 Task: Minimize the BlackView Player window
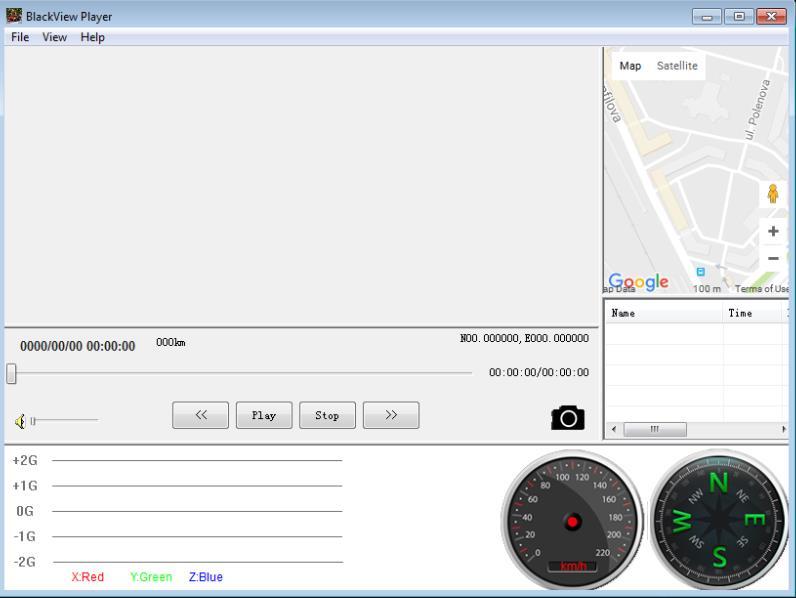(707, 16)
